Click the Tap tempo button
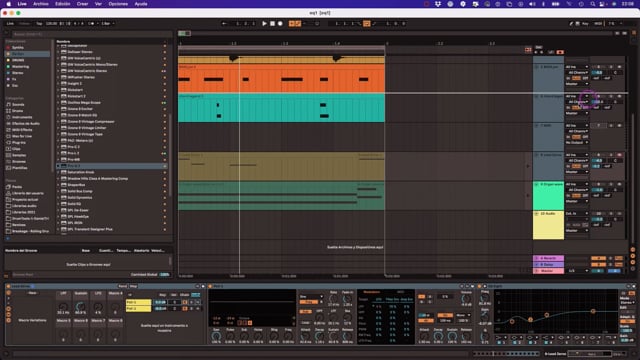This screenshot has height=360, width=640. click(x=39, y=24)
